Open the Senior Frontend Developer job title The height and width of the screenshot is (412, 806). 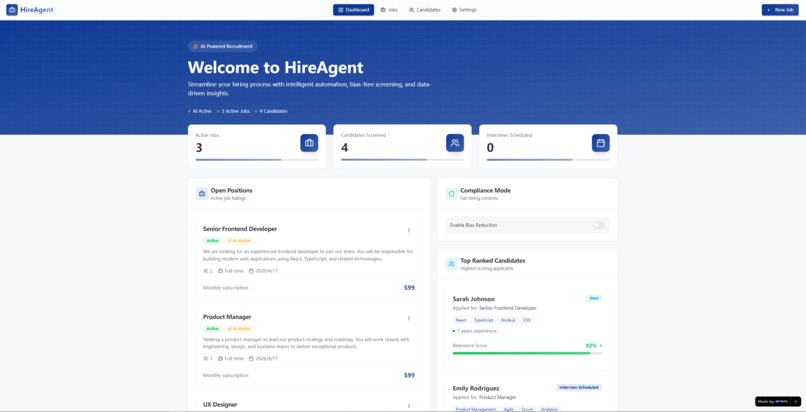pos(240,229)
